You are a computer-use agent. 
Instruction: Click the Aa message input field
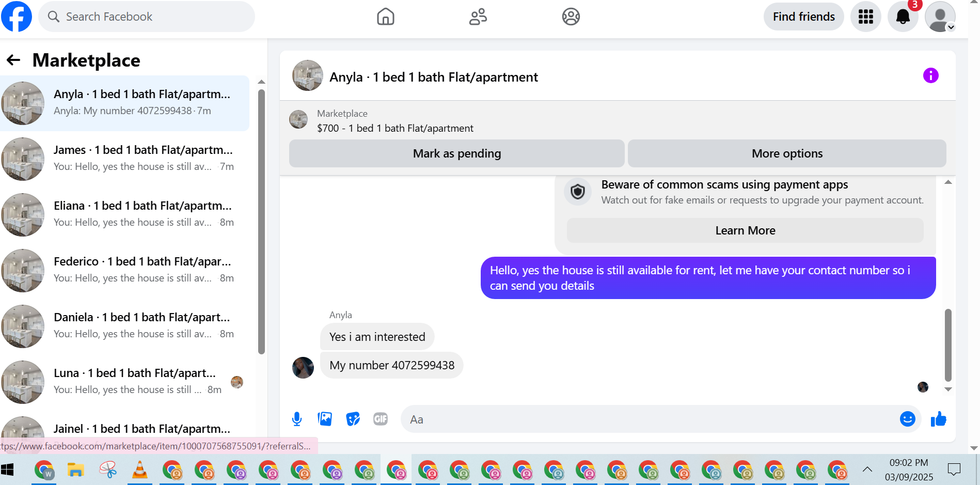(x=651, y=419)
